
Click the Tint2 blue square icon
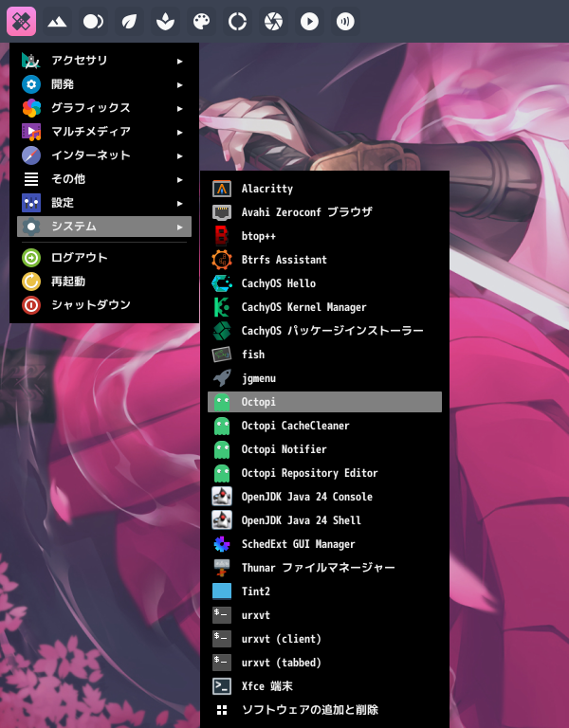(222, 591)
